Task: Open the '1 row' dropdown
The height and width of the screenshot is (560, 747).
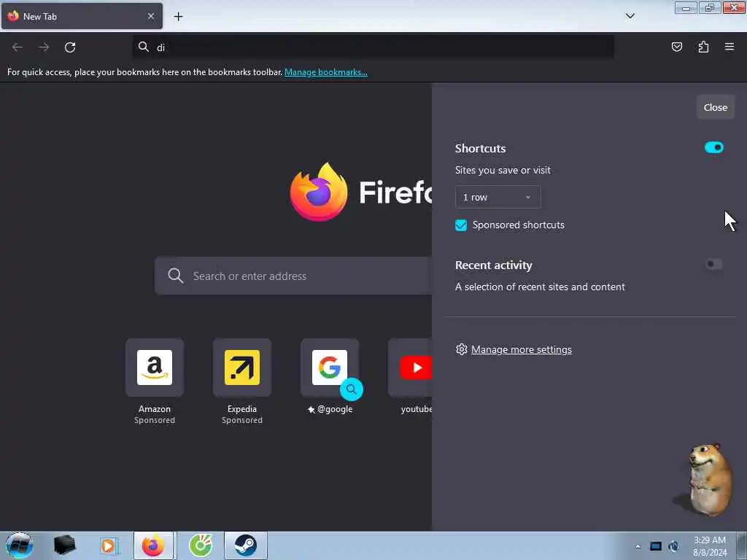Action: [x=498, y=197]
